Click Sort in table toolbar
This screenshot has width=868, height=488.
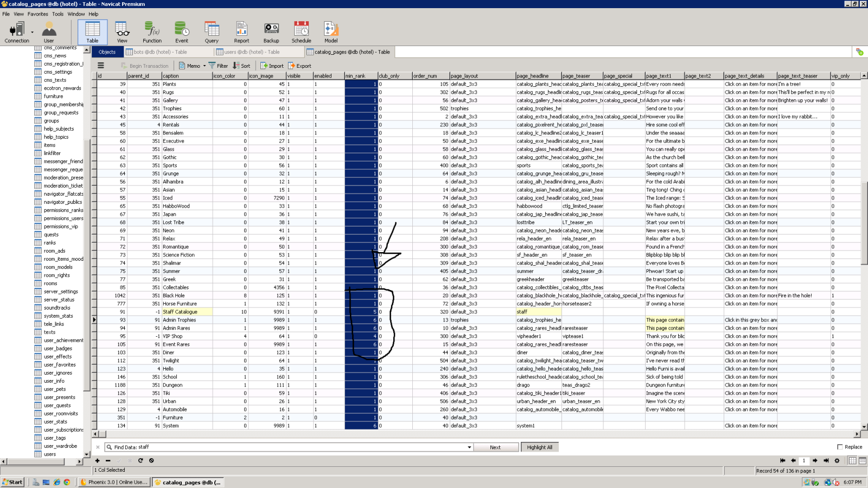coord(241,66)
